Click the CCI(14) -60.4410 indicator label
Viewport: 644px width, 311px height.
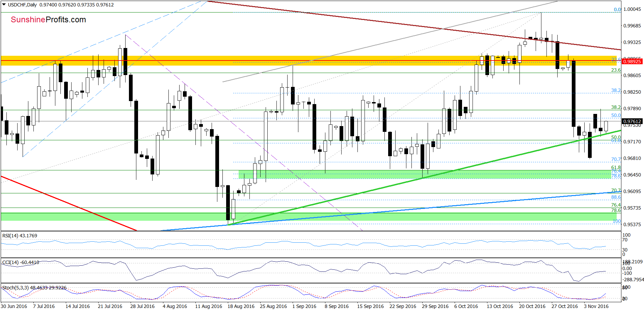pos(21,262)
